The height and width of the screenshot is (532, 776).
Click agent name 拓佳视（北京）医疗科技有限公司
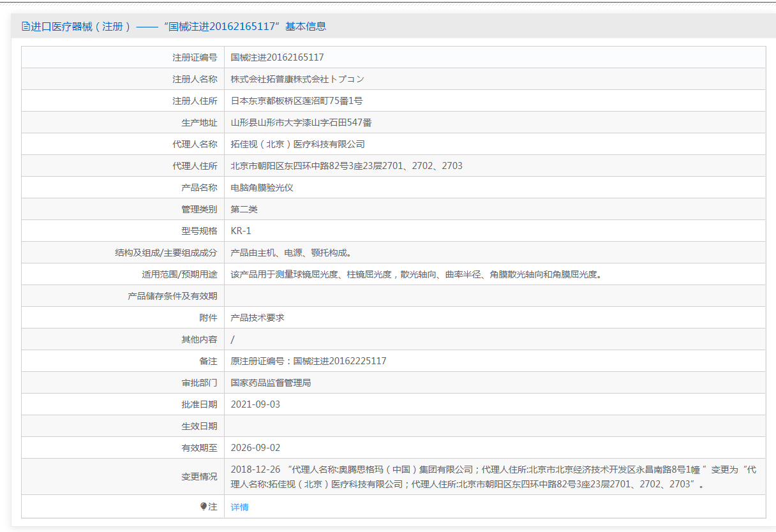coord(298,144)
